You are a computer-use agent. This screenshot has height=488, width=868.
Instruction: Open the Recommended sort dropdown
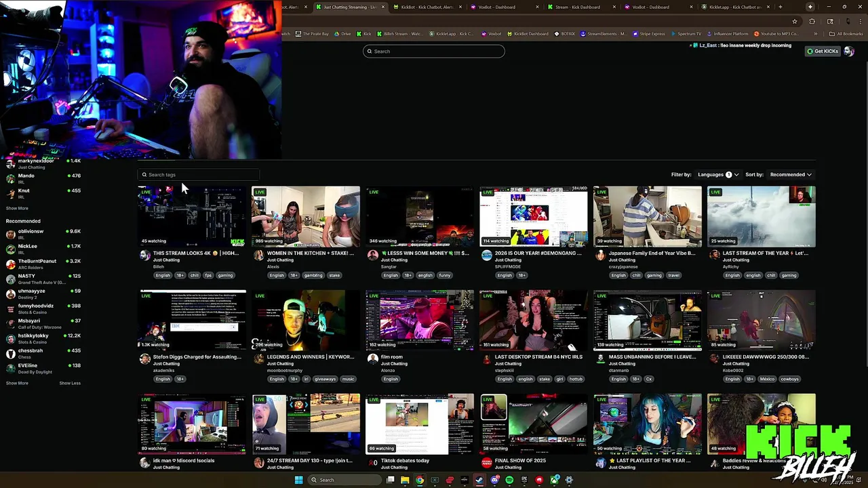click(x=791, y=175)
